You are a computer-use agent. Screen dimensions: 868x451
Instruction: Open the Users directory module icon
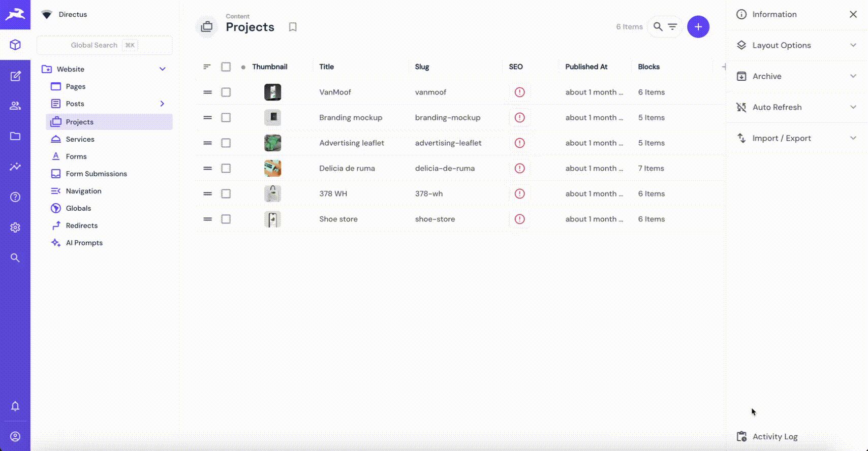15,106
